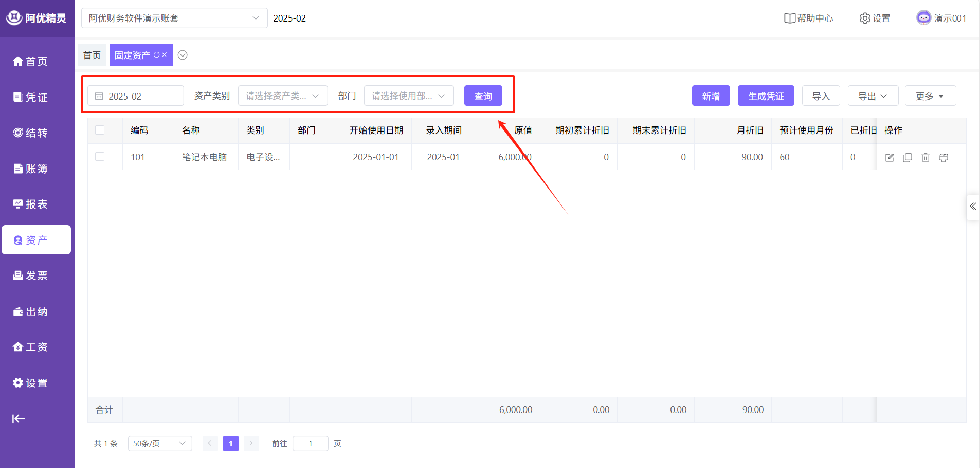Click the edit icon for asset 101

click(x=890, y=158)
